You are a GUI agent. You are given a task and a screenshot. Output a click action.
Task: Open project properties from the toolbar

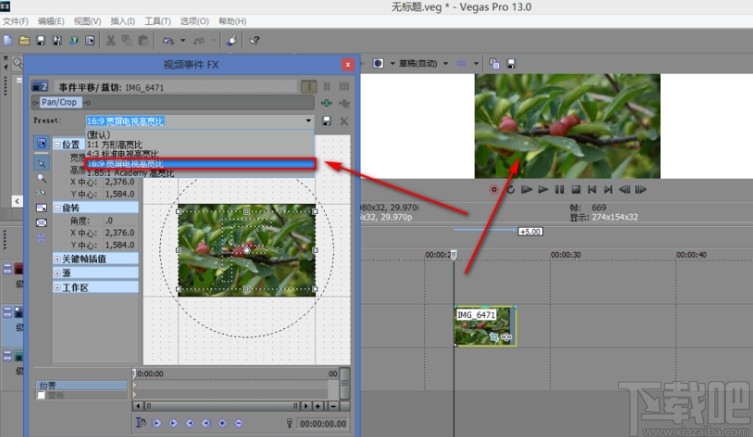coord(90,40)
